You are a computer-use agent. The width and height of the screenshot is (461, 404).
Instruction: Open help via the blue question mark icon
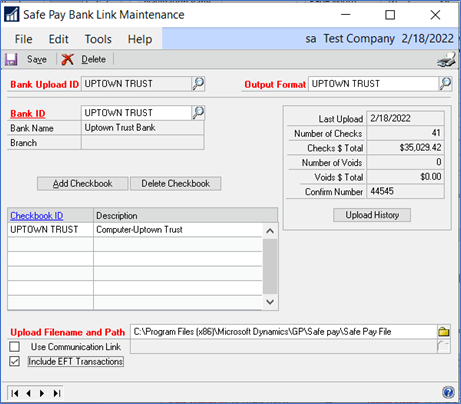click(x=448, y=392)
